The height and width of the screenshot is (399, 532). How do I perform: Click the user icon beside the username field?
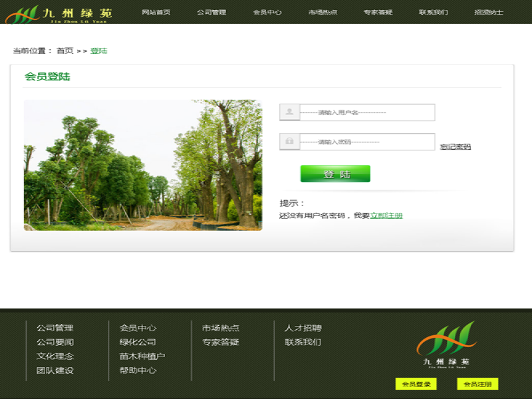(x=289, y=112)
